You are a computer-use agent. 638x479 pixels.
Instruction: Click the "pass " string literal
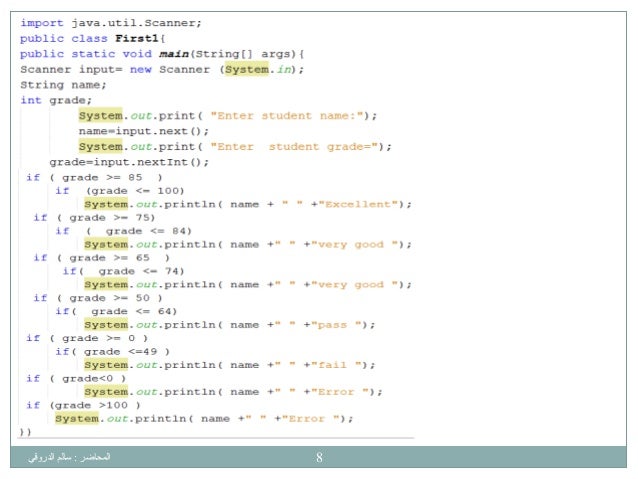(x=336, y=325)
